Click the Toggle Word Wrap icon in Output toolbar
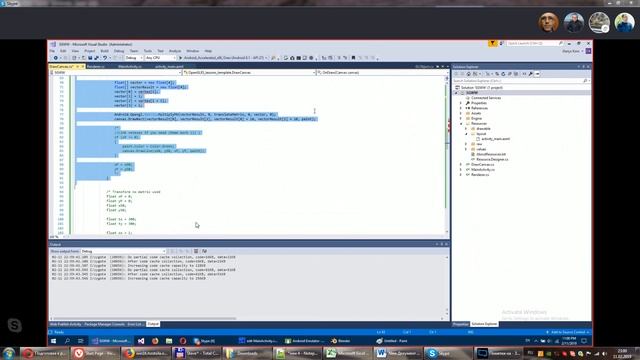This screenshot has width=640, height=360. (204, 251)
